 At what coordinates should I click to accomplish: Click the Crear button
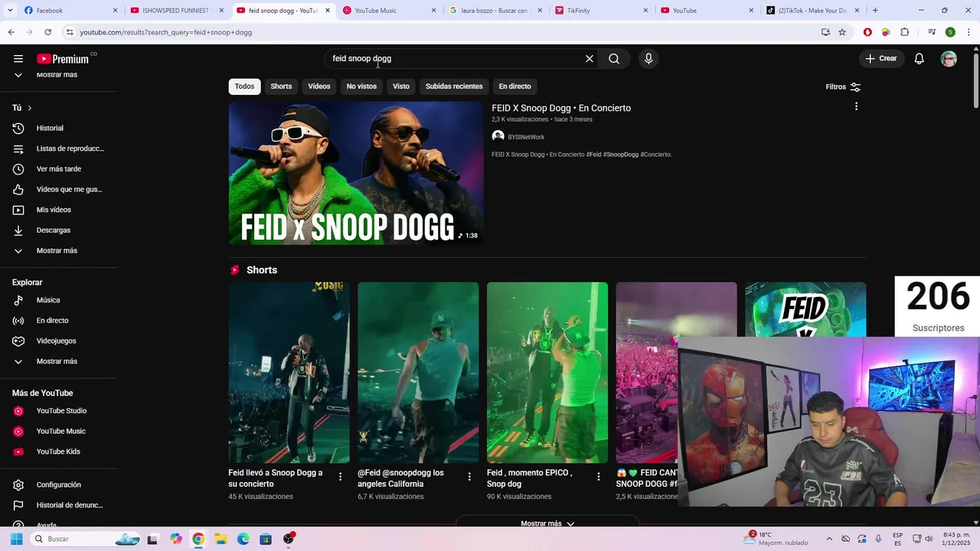click(x=881, y=59)
